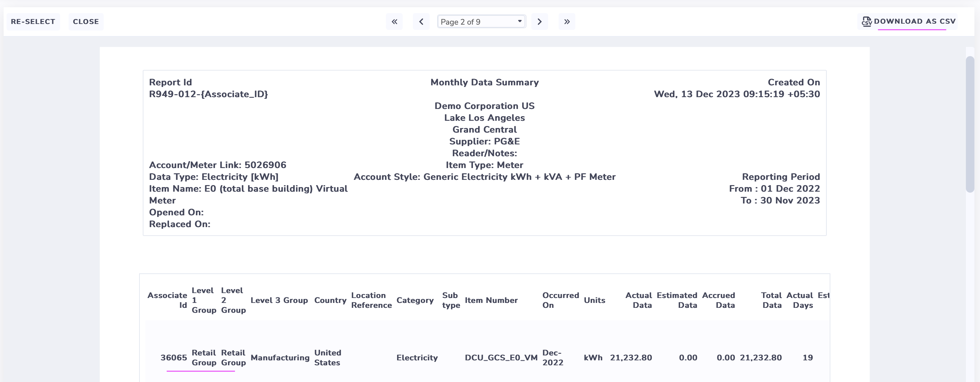Advance to the next page with right chevron

(x=540, y=21)
